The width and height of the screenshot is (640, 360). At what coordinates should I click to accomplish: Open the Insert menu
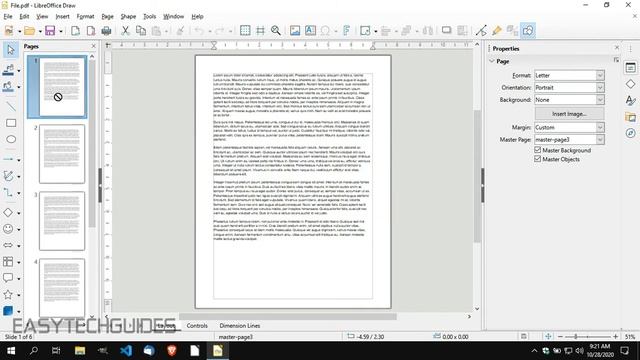(x=62, y=17)
